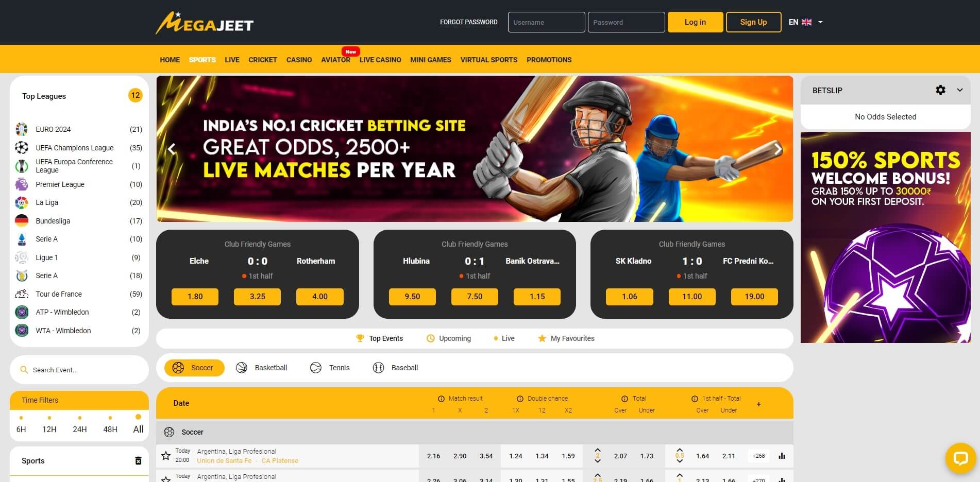Viewport: 980px width, 482px height.
Task: Clear sports list with trash icon
Action: click(138, 461)
